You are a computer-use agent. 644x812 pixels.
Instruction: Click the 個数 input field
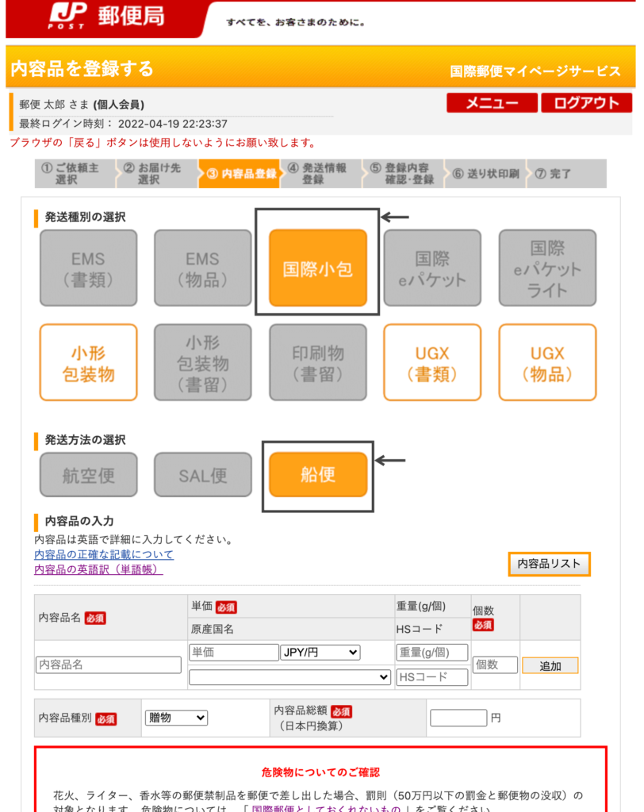click(x=495, y=665)
